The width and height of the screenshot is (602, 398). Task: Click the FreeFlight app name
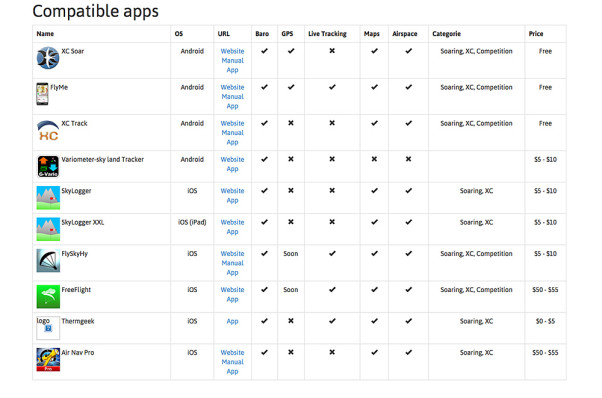76,290
